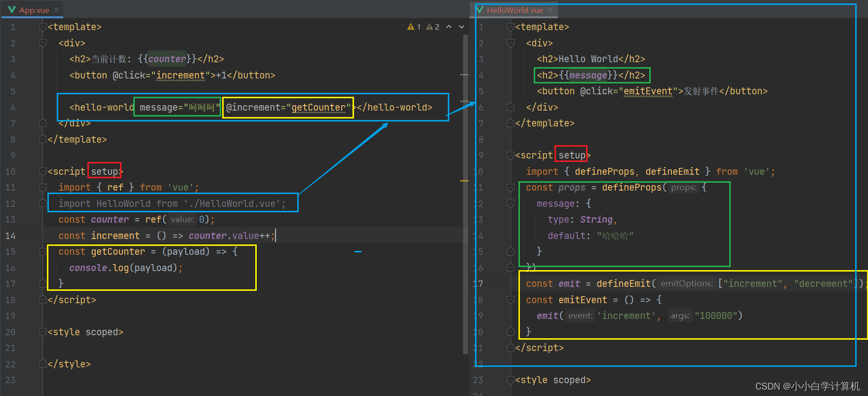868x396 pixels.
Task: Click 'message' inside the HelloWorld.vue h2 interpolation
Action: click(588, 76)
